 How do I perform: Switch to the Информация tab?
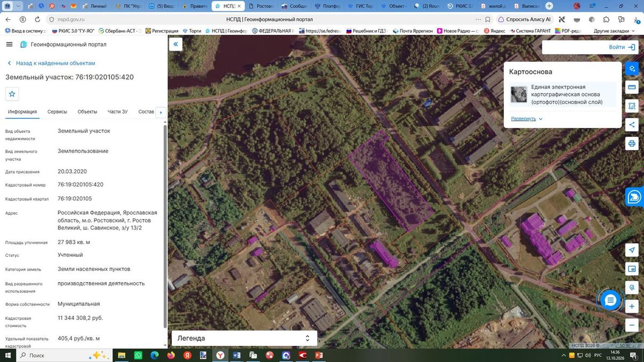click(x=23, y=112)
